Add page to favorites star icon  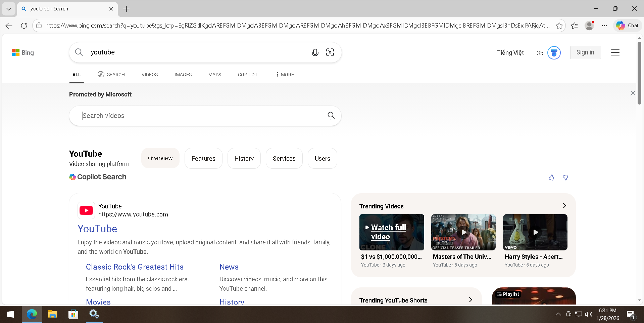[559, 26]
